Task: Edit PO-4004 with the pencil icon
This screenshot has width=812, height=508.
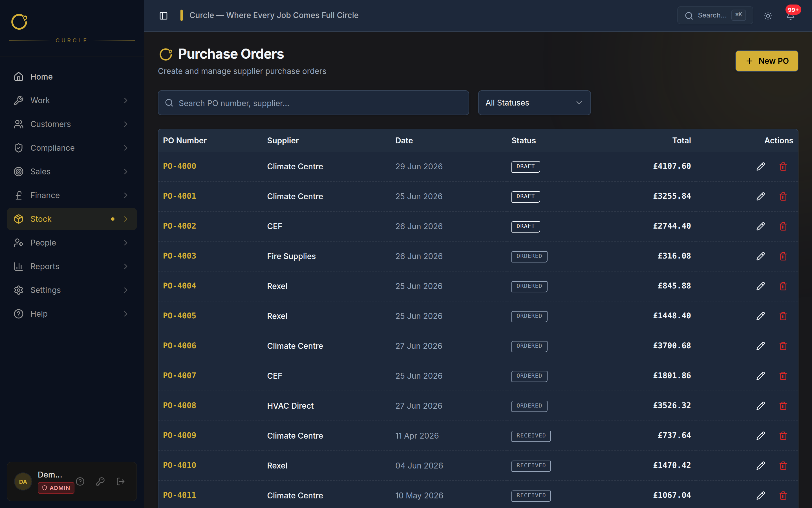Action: [x=760, y=286]
